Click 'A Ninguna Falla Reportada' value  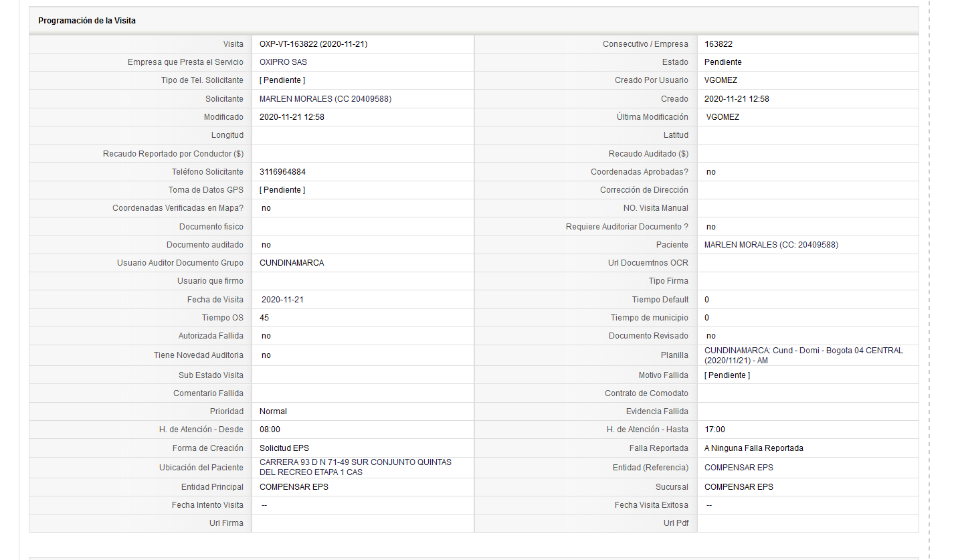[754, 448]
